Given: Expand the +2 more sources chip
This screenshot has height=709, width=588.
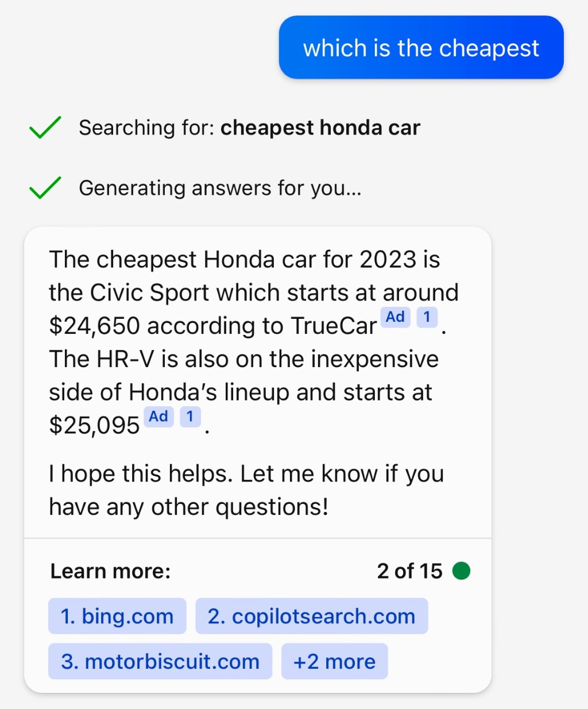Looking at the screenshot, I should tap(334, 661).
